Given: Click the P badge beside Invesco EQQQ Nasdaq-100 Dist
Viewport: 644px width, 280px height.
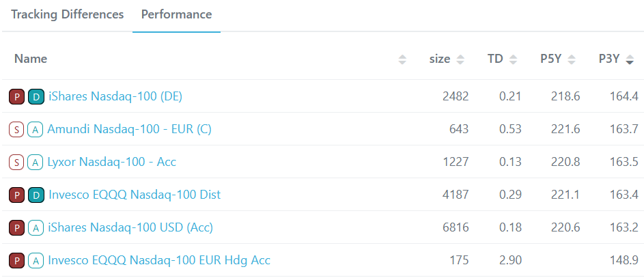Looking at the screenshot, I should [x=16, y=195].
